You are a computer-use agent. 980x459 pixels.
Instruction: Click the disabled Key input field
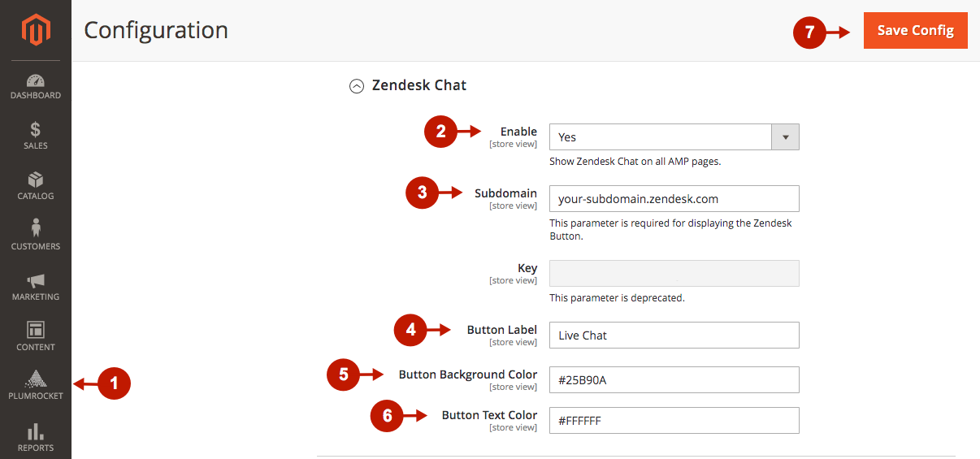point(674,274)
